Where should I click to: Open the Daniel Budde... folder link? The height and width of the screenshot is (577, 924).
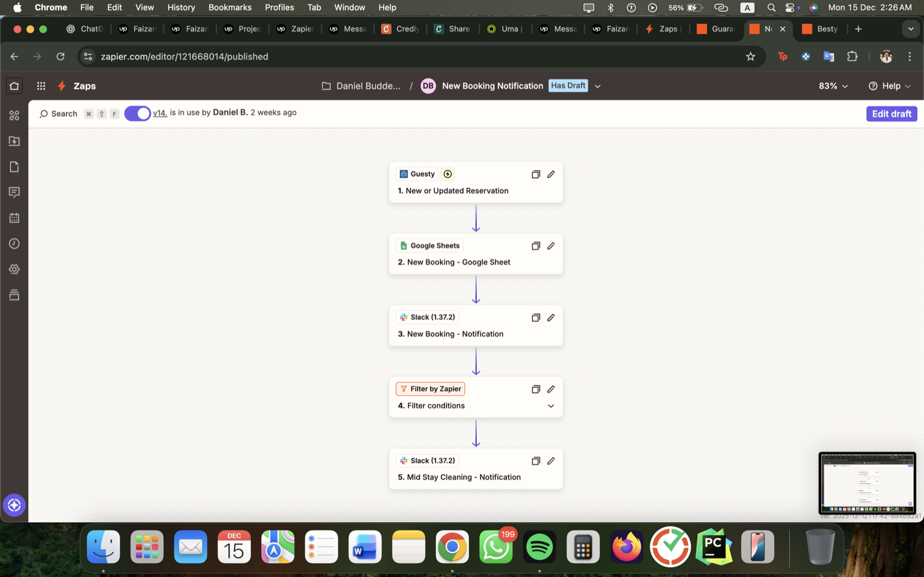point(362,86)
